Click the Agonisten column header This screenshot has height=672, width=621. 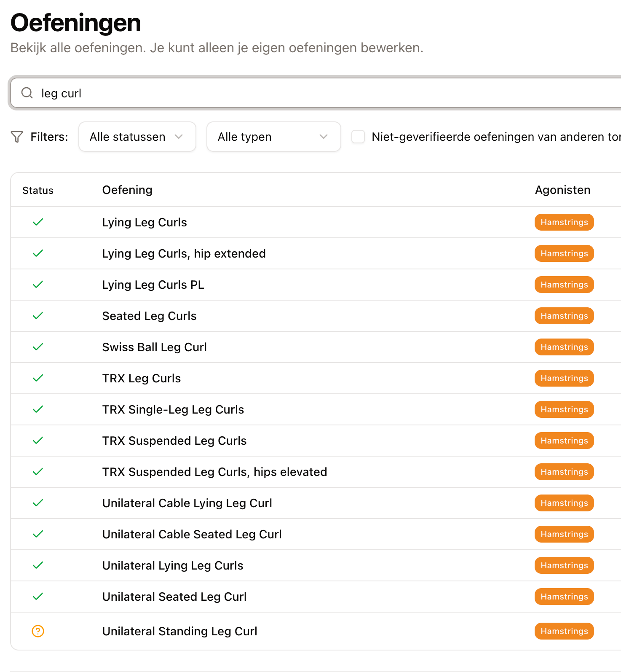[562, 190]
